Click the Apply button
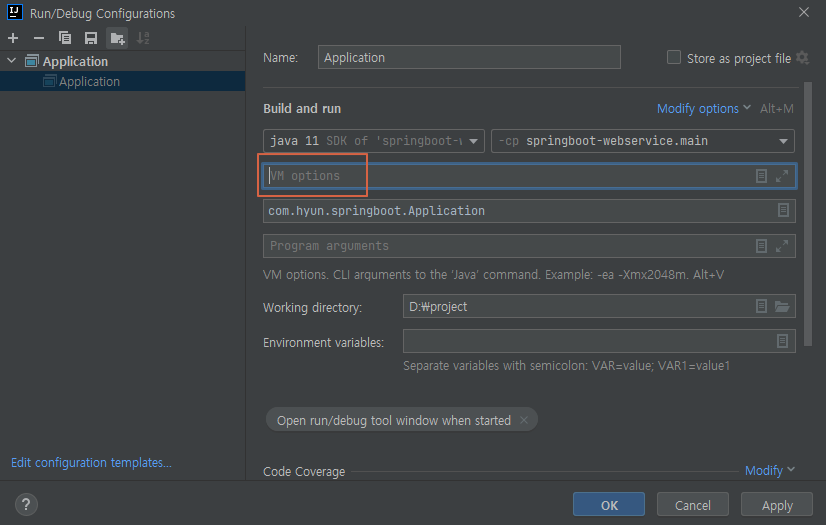This screenshot has width=826, height=525. (777, 504)
